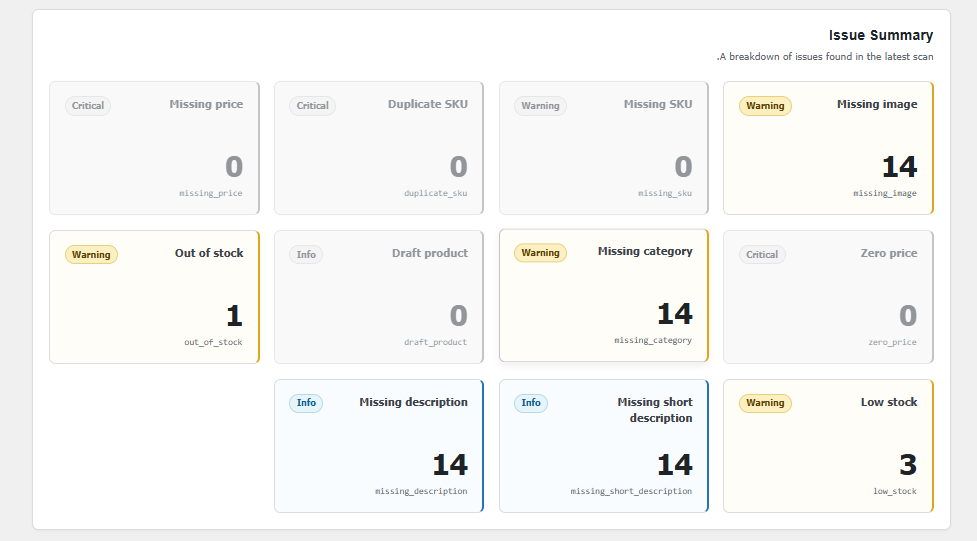Screen dimensions: 977x541
Task: Click the zero_price code label
Action: click(x=892, y=342)
